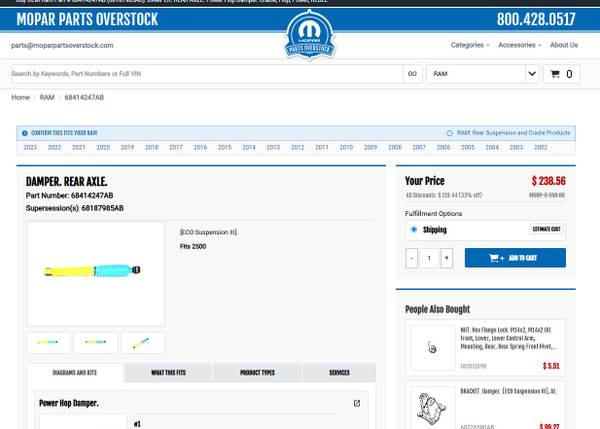Go to Home breadcrumb
The image size is (600, 429).
pyautogui.click(x=21, y=98)
